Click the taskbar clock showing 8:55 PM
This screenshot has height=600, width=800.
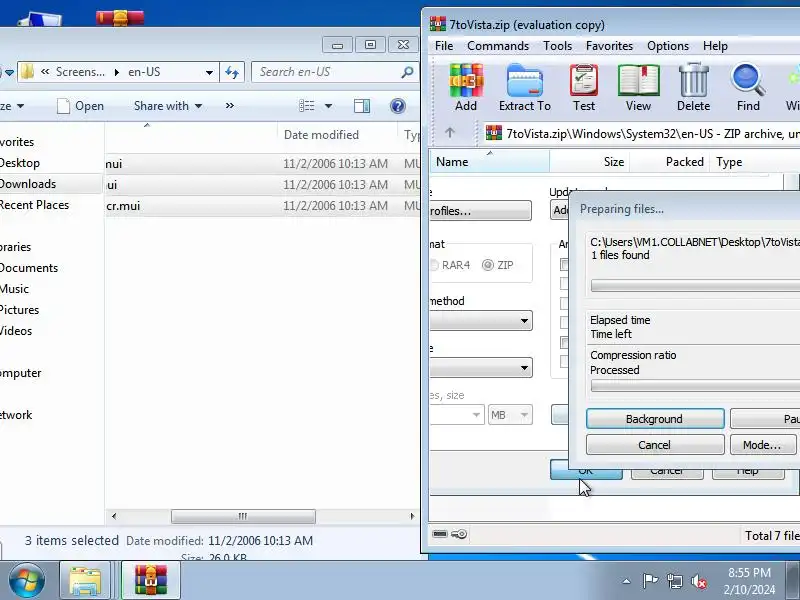pos(749,581)
